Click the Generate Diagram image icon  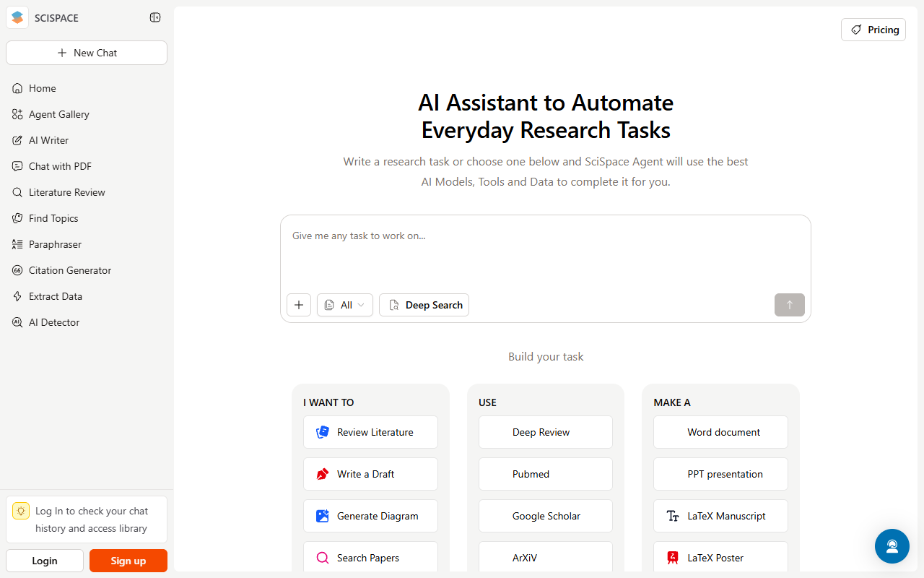point(323,516)
